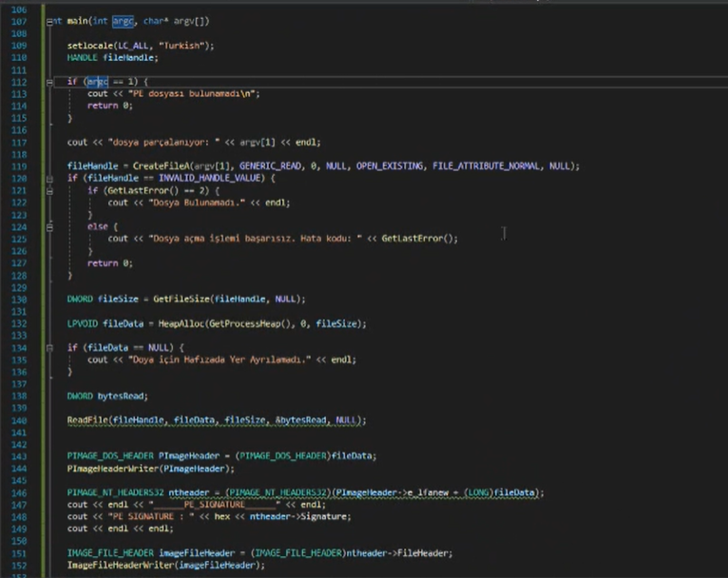The width and height of the screenshot is (728, 578).
Task: Collapse the GetLastError if block on line 121
Action: (x=49, y=191)
